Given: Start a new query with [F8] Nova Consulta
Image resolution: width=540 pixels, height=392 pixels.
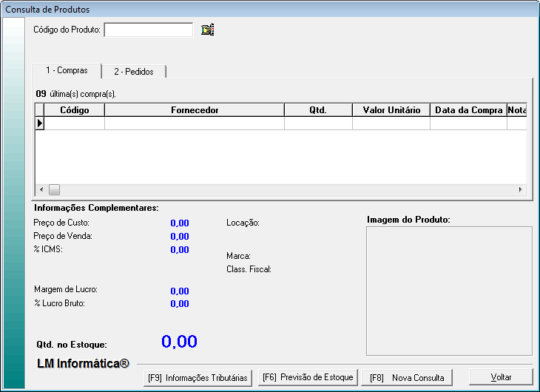Looking at the screenshot, I should (x=407, y=377).
